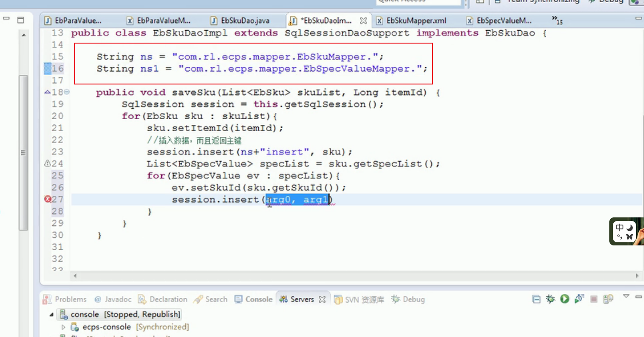Select console [Stopped, Republish] server row
Viewport: 644px width, 337px height.
(120, 314)
